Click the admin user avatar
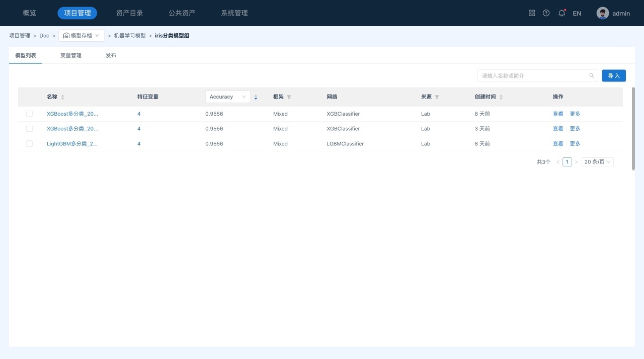Image resolution: width=644 pixels, height=359 pixels. click(x=602, y=13)
